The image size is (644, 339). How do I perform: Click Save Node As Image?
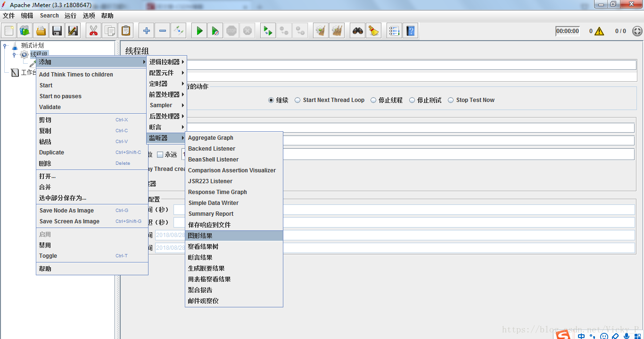point(92,211)
